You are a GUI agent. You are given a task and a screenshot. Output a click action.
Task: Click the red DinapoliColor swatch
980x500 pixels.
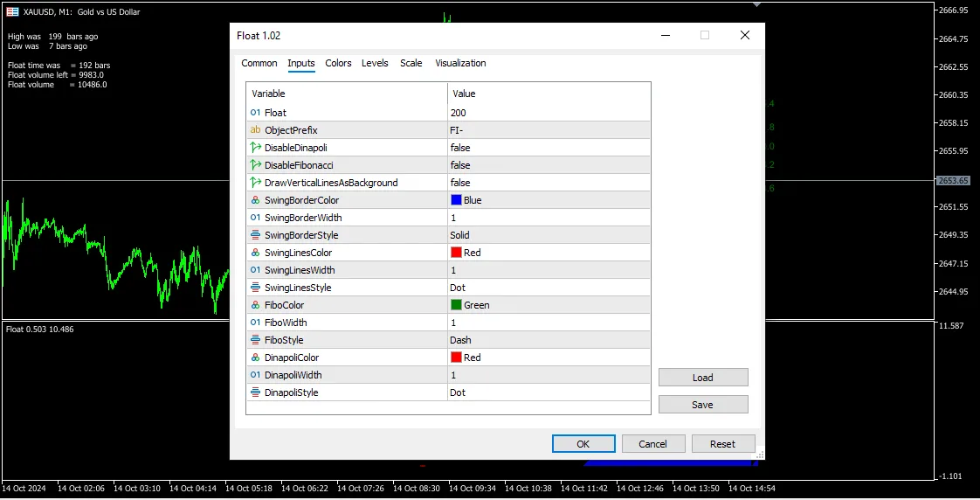[456, 358]
